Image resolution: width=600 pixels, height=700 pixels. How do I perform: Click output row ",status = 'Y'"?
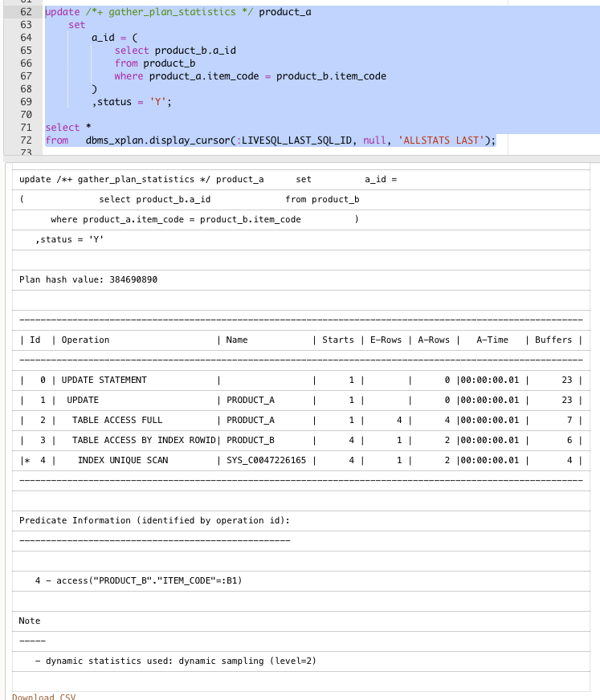click(301, 240)
